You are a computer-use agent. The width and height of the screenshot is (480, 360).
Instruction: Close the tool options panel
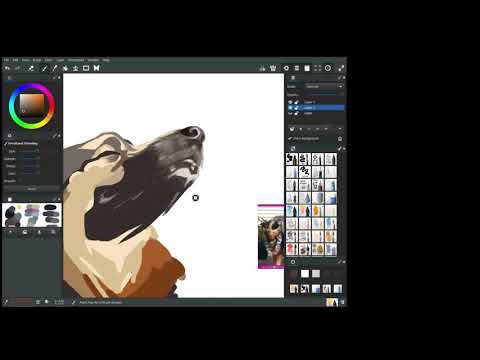(59, 136)
